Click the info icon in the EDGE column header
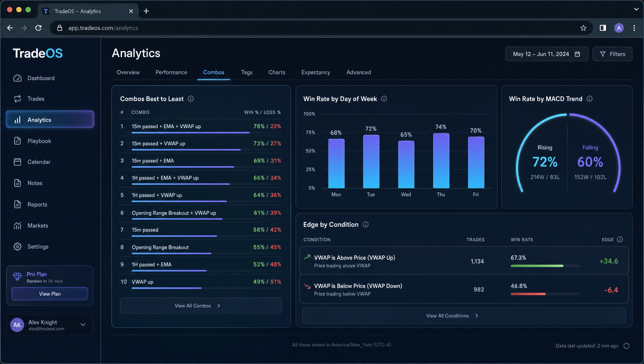The height and width of the screenshot is (364, 644). click(620, 239)
